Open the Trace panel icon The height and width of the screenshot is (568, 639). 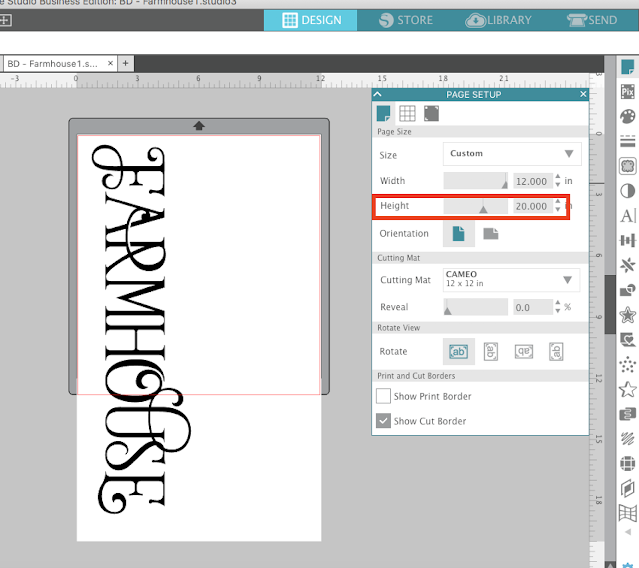[x=628, y=166]
